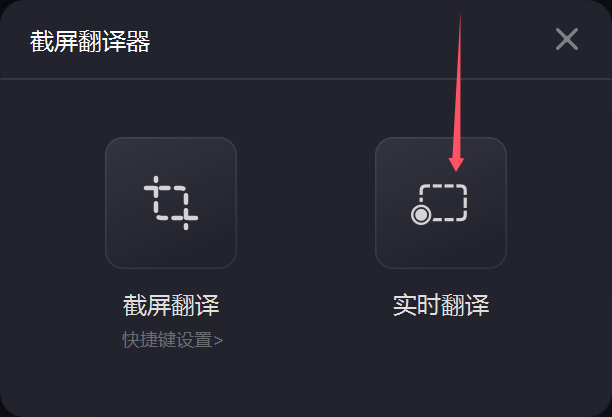Click the 截屏翻译器 title text
The height and width of the screenshot is (417, 612).
90,41
